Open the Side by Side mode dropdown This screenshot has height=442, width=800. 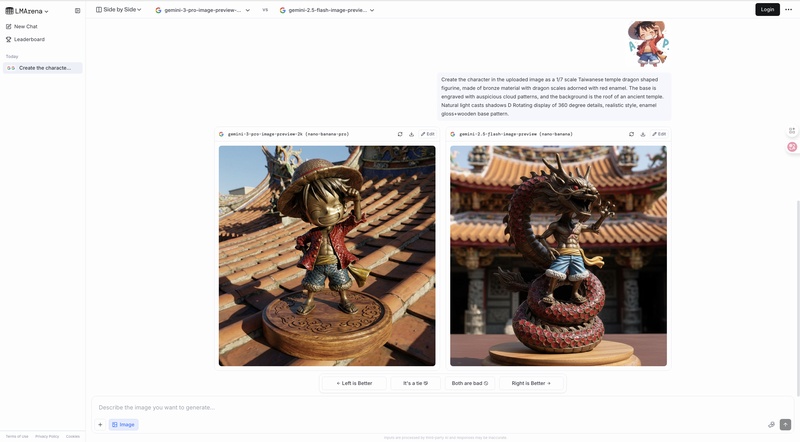click(x=119, y=9)
